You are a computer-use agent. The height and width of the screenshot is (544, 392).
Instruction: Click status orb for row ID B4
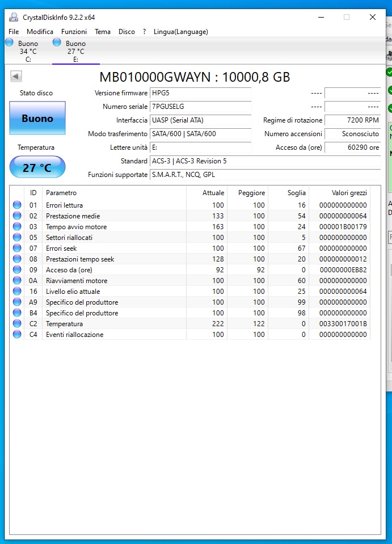[x=17, y=313]
